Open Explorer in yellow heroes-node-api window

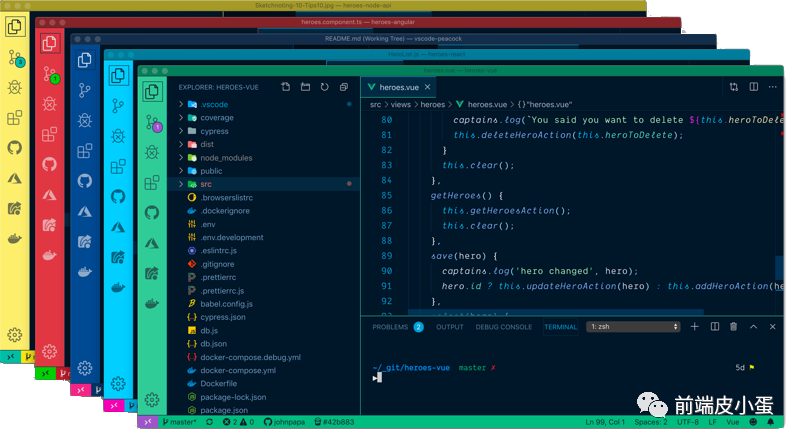click(x=15, y=27)
